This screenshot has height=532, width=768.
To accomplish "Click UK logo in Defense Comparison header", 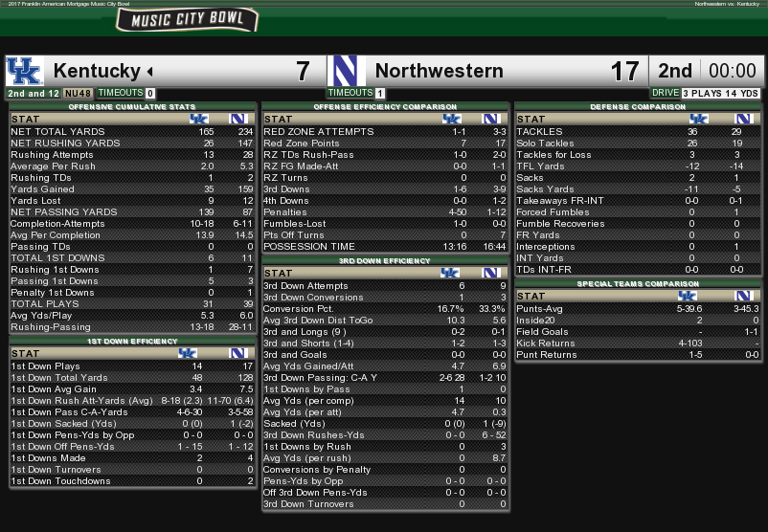I will pyautogui.click(x=699, y=119).
